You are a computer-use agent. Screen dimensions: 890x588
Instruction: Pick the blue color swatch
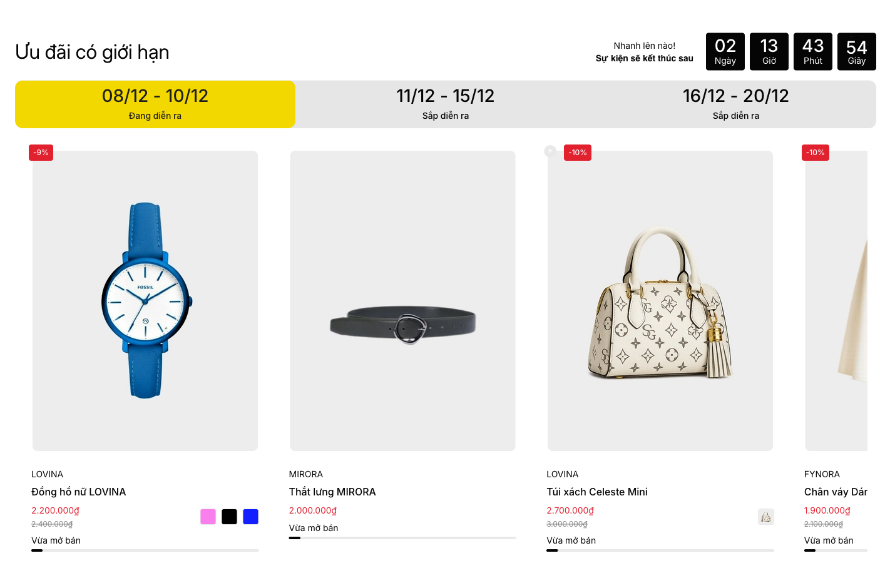click(x=250, y=517)
